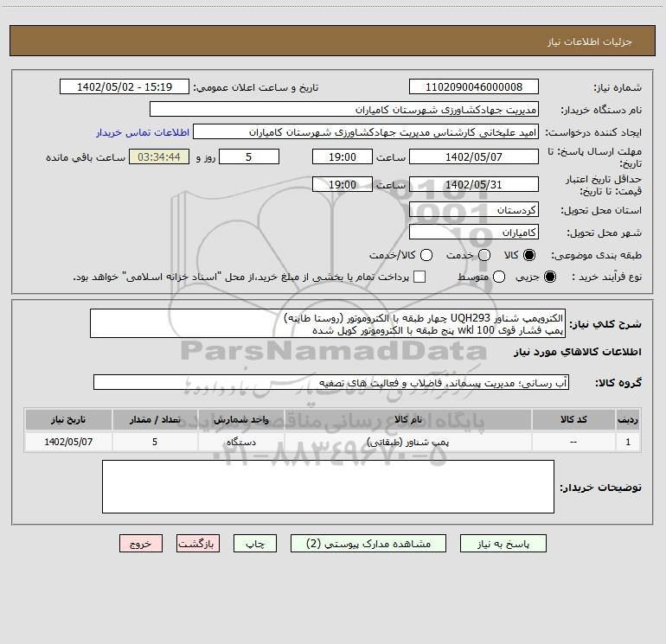The width and height of the screenshot is (666, 644).
Task: Click the پاسخ به نیاز button
Action: click(x=503, y=544)
